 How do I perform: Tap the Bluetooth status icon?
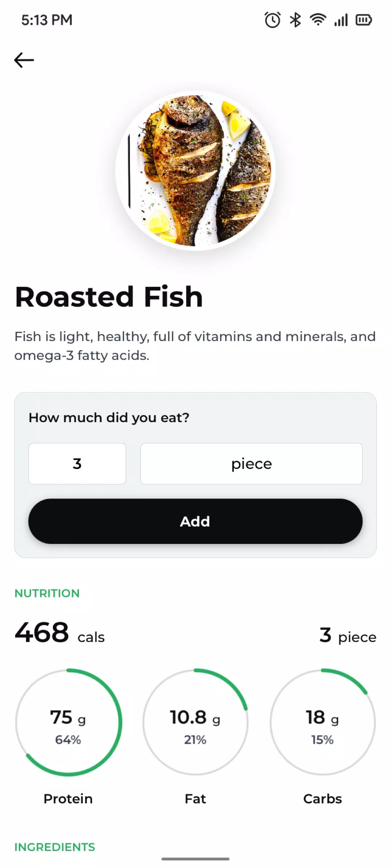pos(295,20)
